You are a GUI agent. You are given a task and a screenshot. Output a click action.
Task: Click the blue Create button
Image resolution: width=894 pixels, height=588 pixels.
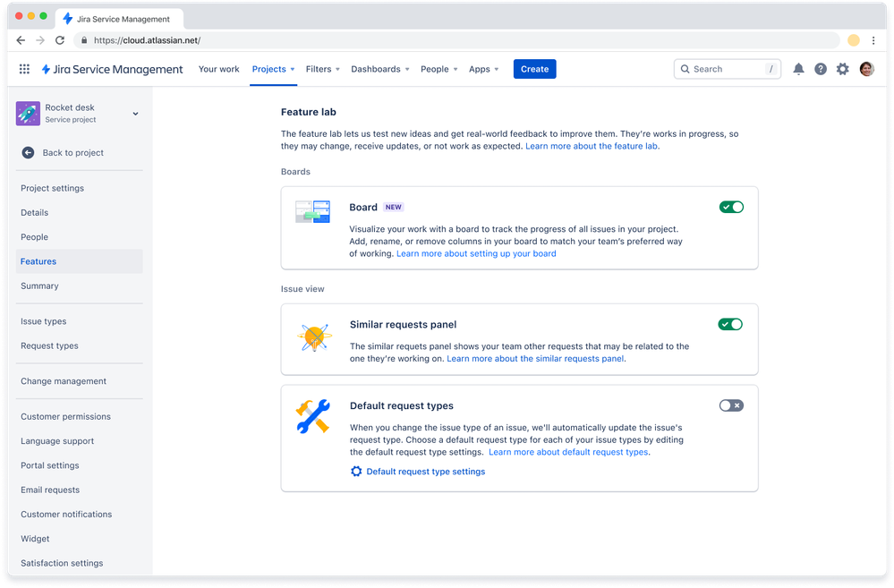pyautogui.click(x=534, y=69)
